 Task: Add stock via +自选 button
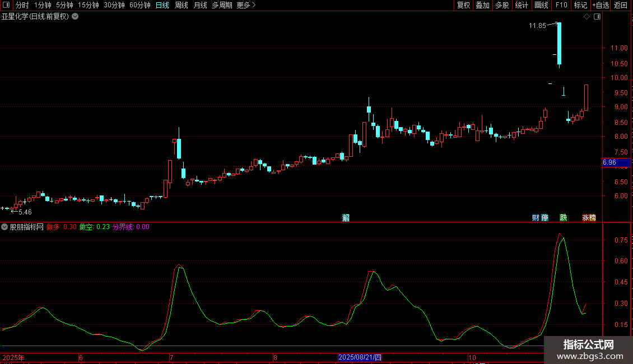click(600, 6)
